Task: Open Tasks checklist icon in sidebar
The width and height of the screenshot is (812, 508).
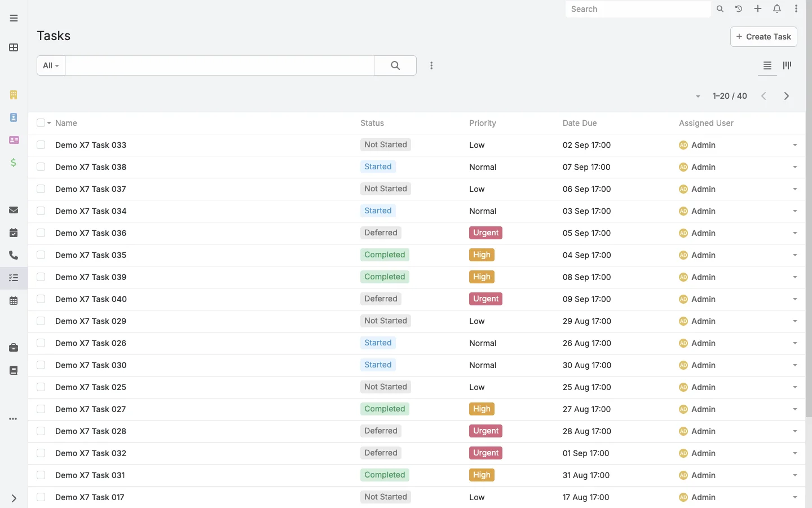Action: point(14,278)
